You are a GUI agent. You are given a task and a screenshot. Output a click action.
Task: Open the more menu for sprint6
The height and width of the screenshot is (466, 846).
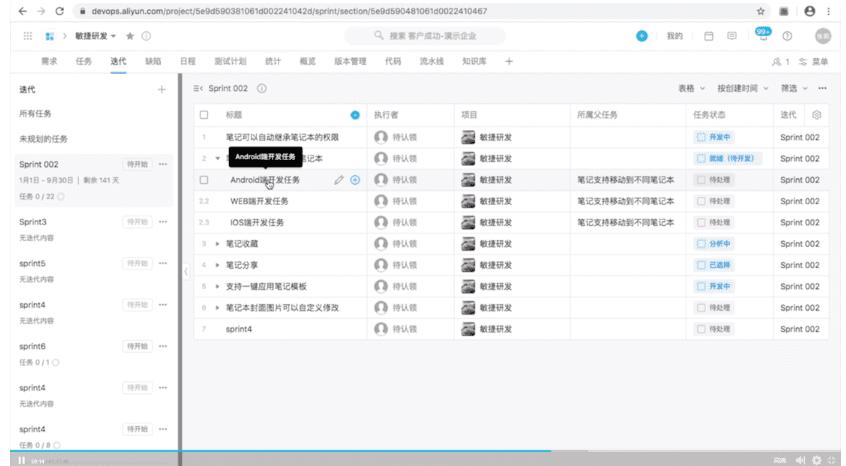point(163,346)
